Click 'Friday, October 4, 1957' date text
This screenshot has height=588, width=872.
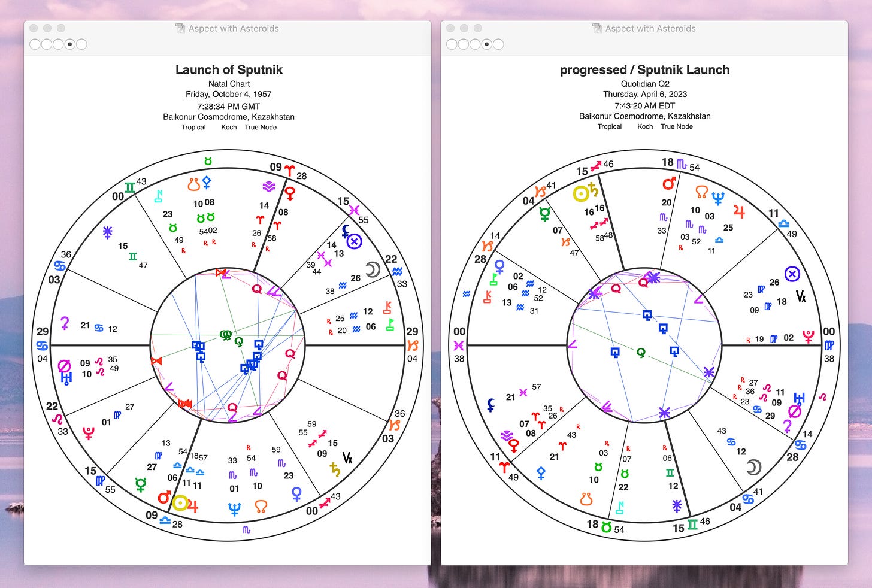pyautogui.click(x=229, y=94)
